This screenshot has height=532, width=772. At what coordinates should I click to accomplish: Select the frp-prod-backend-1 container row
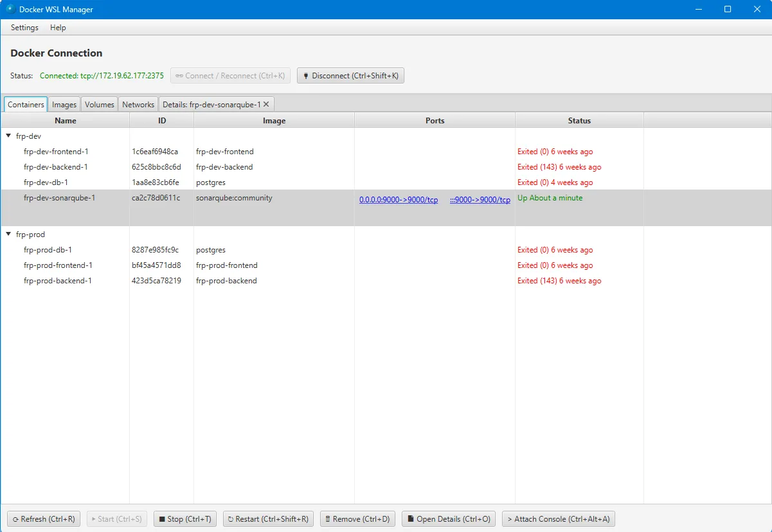[386, 281]
